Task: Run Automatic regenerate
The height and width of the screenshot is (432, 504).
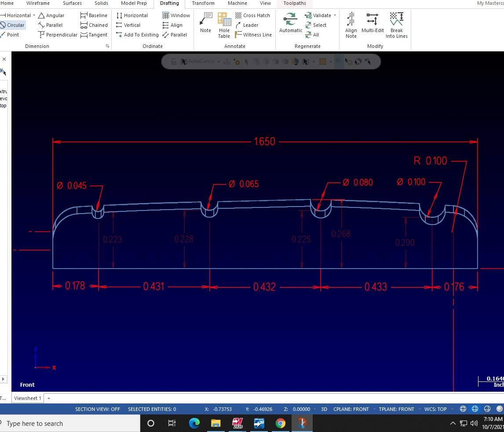Action: coord(291,22)
